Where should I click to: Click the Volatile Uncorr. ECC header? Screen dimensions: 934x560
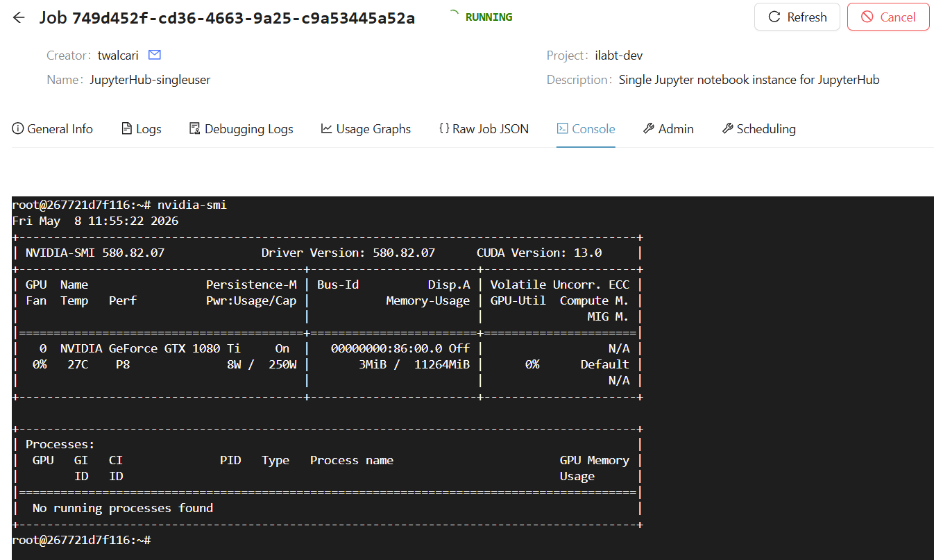pyautogui.click(x=560, y=285)
